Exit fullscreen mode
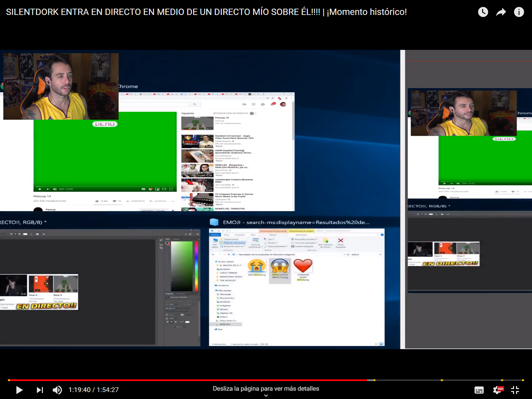The height and width of the screenshot is (399, 532). click(x=515, y=390)
